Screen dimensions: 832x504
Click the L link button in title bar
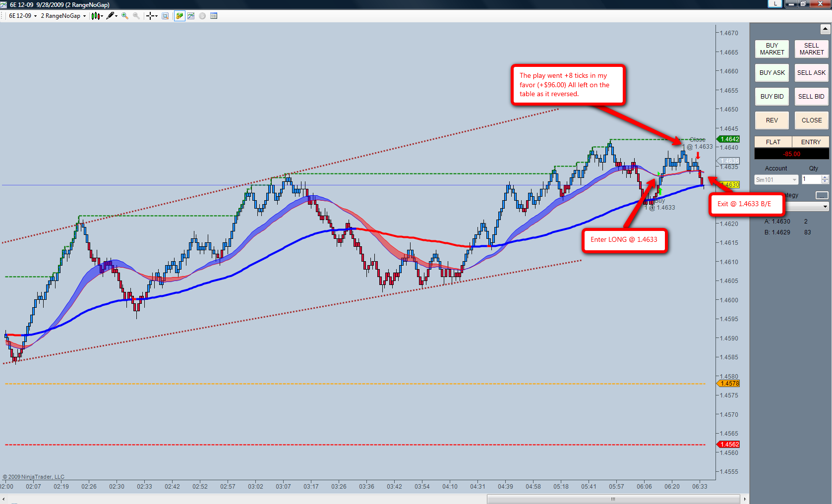(775, 4)
